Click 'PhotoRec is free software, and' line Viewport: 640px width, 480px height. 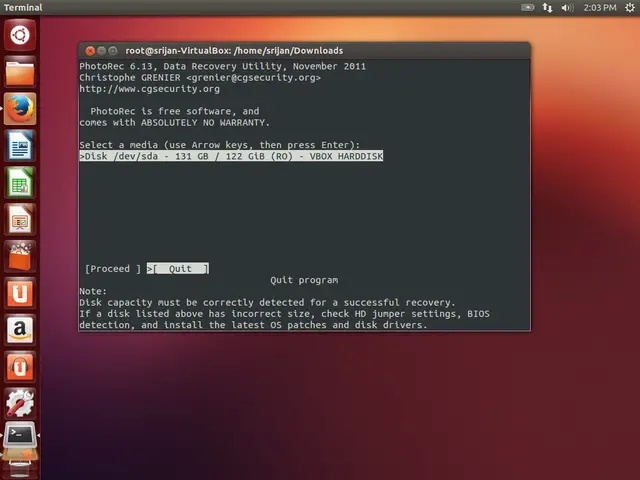point(175,111)
